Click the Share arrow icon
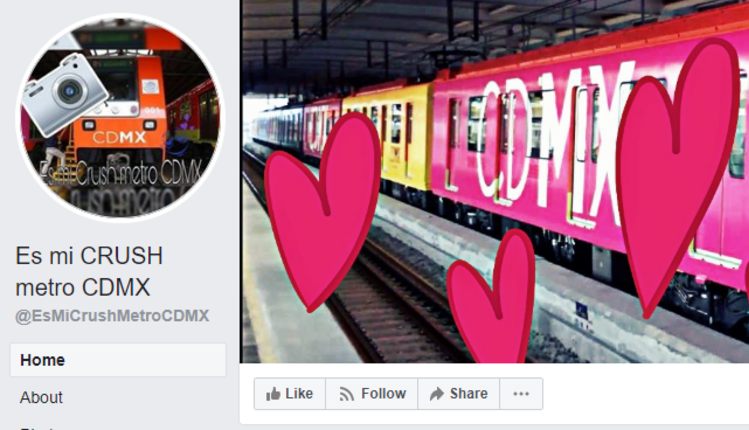749x430 pixels. (x=437, y=394)
